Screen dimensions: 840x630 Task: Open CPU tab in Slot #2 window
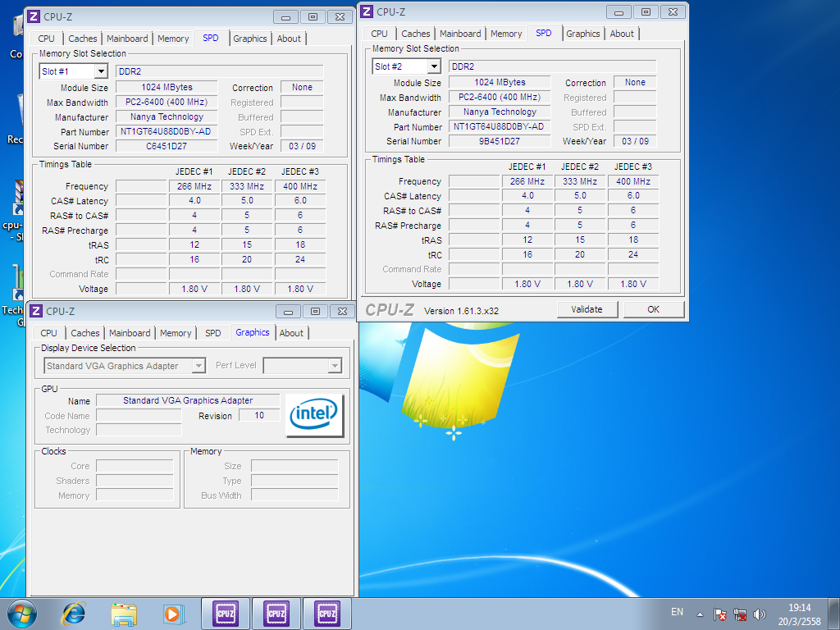click(379, 34)
